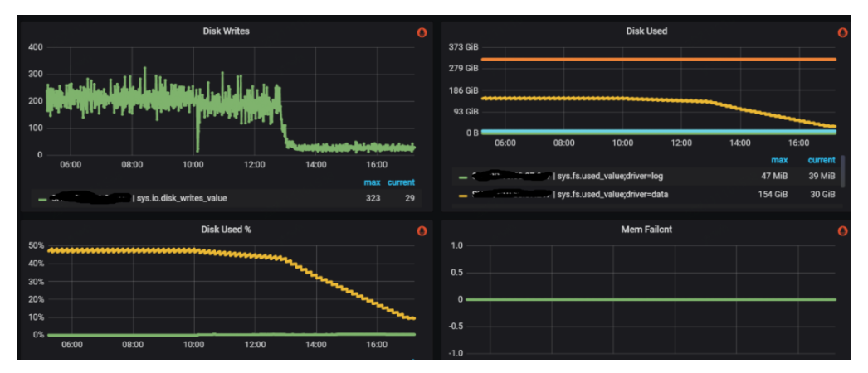Click the alert heart icon on Disk Used panel
The width and height of the screenshot is (868, 373).
point(843,33)
